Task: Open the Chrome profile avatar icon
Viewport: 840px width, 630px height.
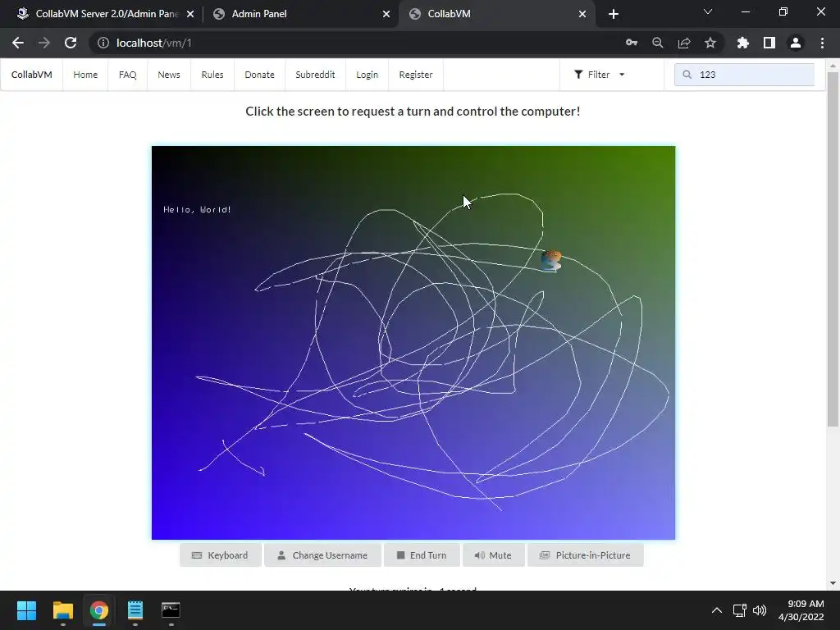Action: (796, 43)
